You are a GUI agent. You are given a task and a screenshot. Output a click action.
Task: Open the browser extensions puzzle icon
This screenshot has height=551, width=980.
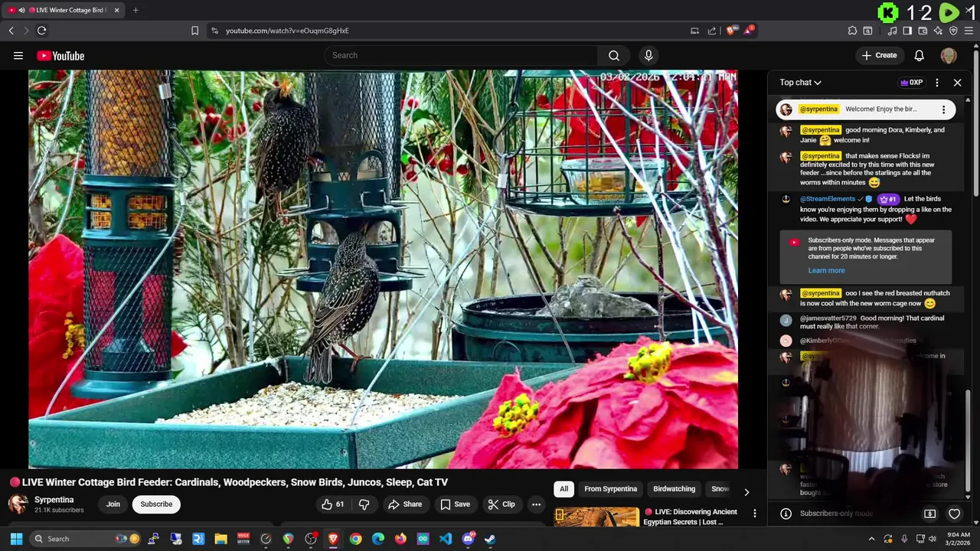tap(852, 31)
